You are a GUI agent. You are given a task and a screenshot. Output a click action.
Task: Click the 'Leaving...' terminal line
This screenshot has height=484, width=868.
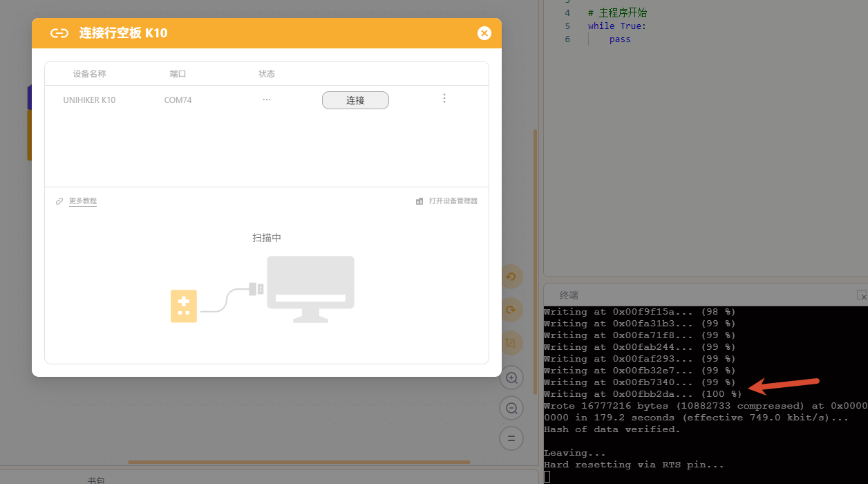[x=575, y=453]
